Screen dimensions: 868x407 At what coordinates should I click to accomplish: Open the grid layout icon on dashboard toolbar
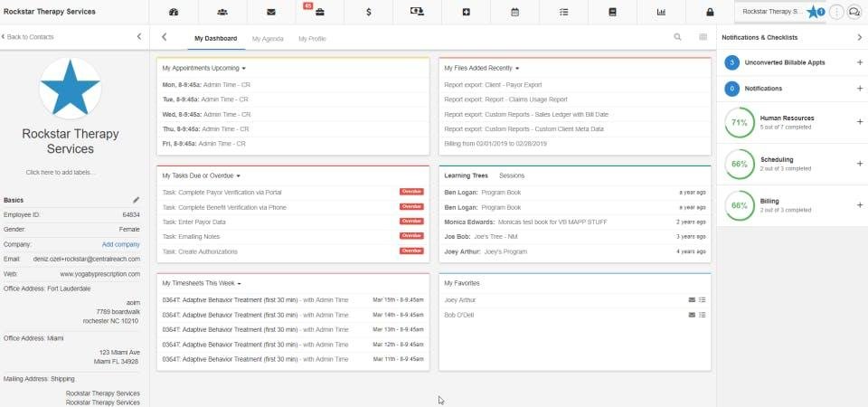tap(703, 37)
